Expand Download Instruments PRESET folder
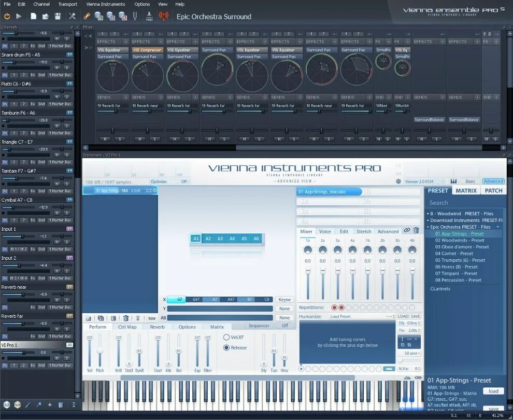This screenshot has width=513, height=420. [x=428, y=220]
